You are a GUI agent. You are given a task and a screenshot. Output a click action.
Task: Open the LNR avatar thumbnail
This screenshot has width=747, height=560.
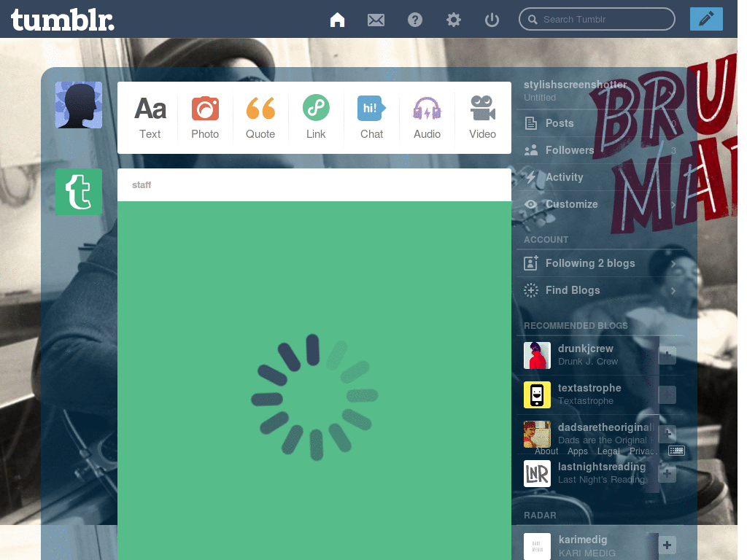(537, 474)
